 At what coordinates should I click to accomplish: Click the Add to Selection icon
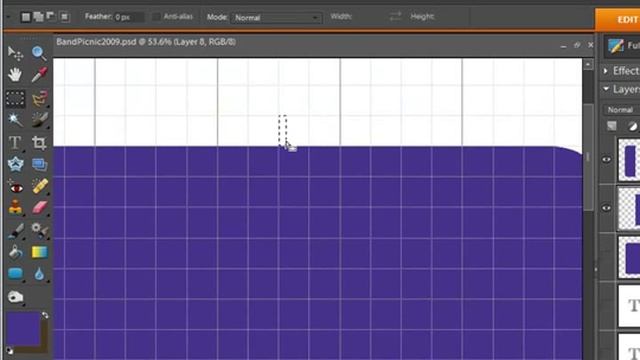coord(38,17)
